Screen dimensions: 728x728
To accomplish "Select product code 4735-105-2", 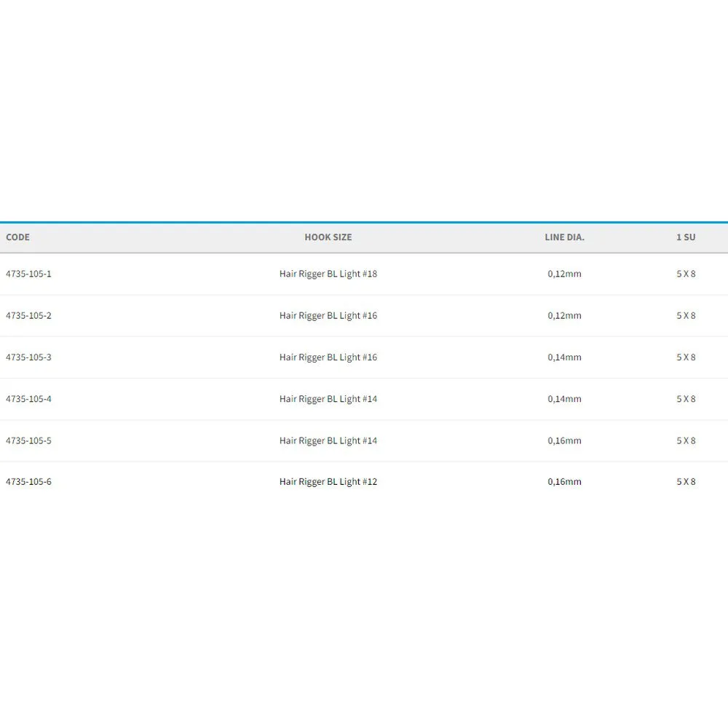I will (28, 316).
